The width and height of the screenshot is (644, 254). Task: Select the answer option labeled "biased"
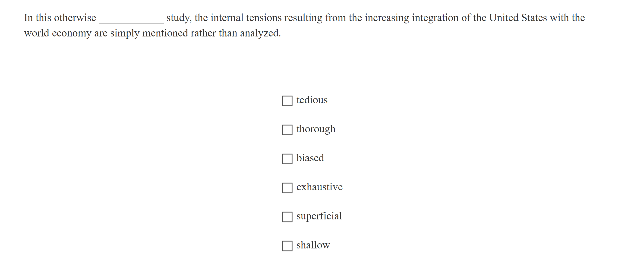click(x=310, y=158)
